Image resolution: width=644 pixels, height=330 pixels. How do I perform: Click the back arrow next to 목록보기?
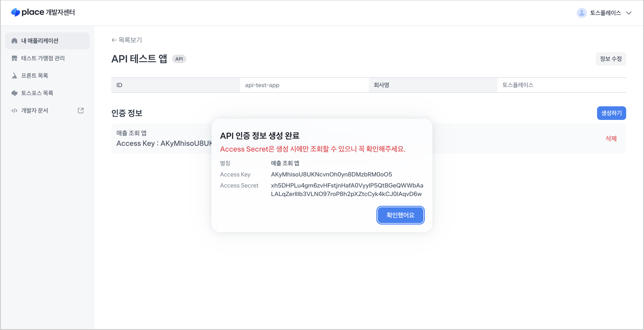pos(114,40)
